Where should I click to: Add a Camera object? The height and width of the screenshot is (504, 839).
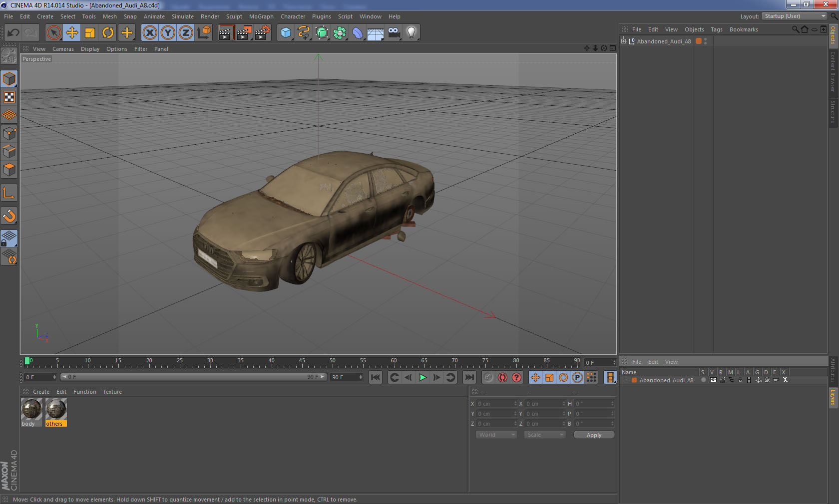[394, 33]
